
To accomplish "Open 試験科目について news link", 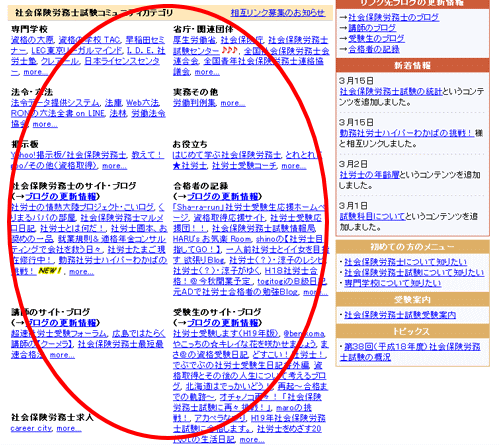I will tap(372, 216).
